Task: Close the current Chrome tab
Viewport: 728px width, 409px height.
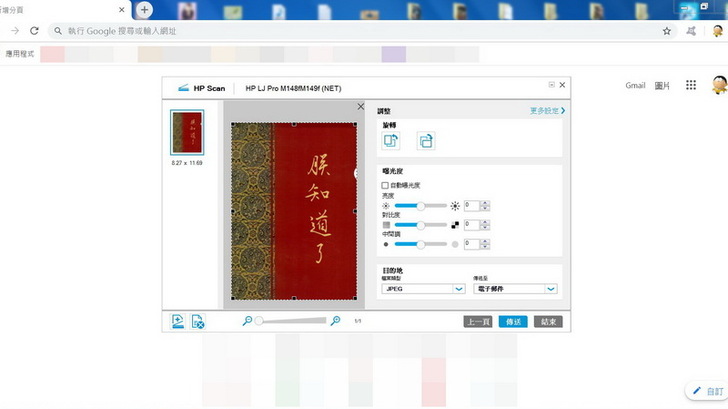Action: tap(122, 10)
